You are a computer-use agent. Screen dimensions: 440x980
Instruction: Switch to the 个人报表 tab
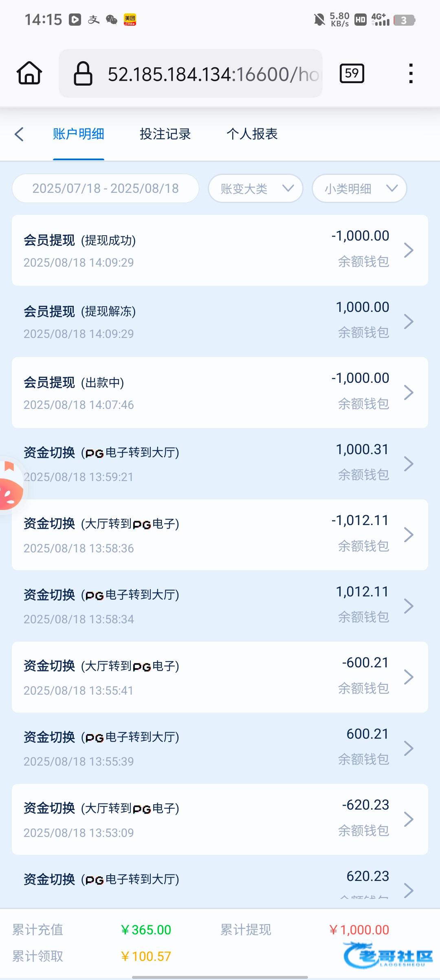252,134
